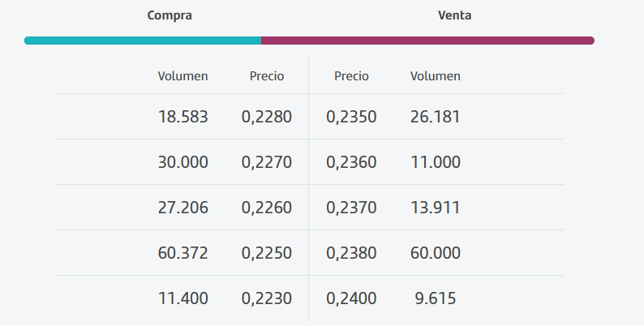This screenshot has height=326, width=644.
Task: Click buy volume 18.583
Action: [182, 117]
